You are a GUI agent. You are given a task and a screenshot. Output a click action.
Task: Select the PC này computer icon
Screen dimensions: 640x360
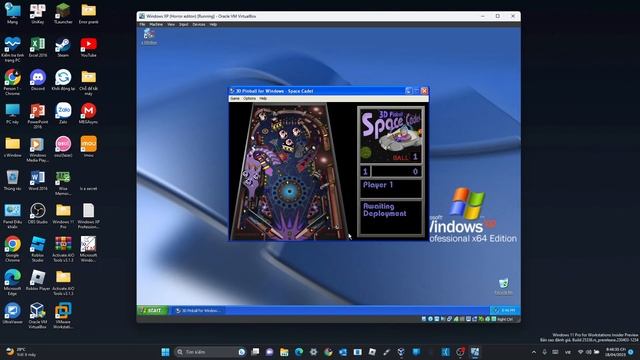(x=12, y=113)
